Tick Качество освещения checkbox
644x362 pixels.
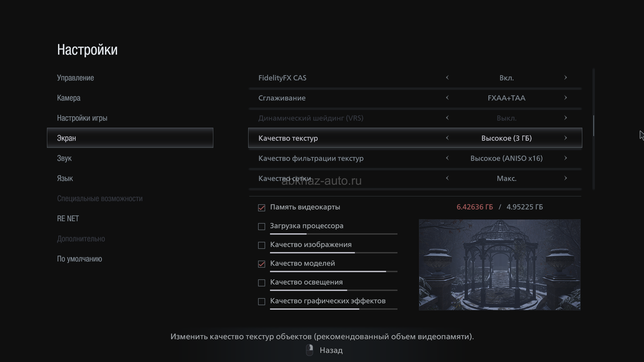point(262,283)
